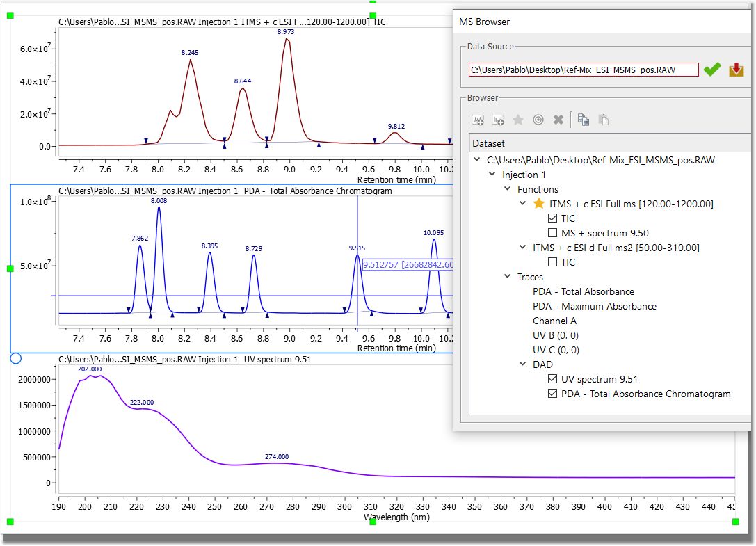
Task: Collapse the Traces tree node
Action: pyautogui.click(x=508, y=276)
